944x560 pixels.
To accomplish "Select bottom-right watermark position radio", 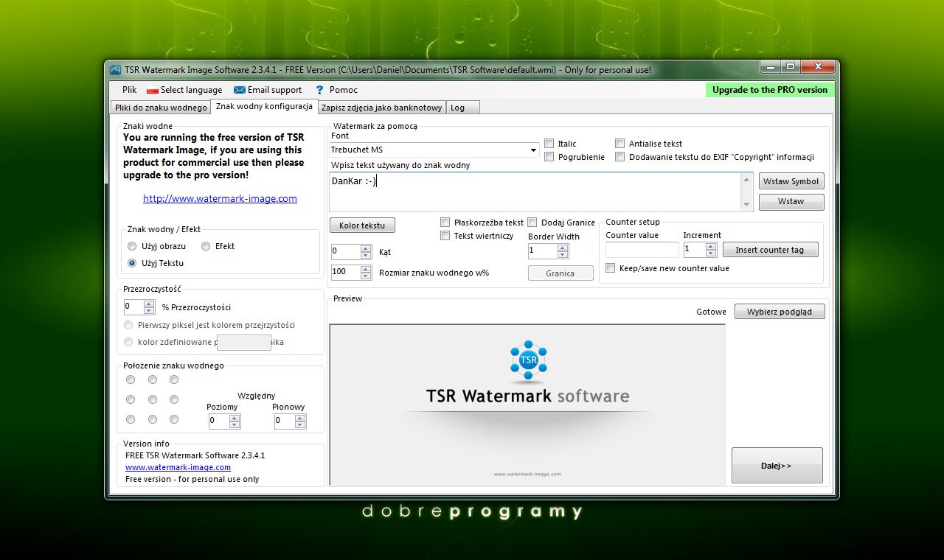I will [x=174, y=419].
